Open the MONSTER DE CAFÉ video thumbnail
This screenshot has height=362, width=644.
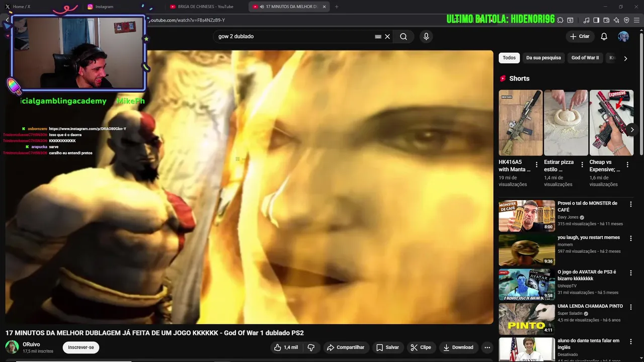click(527, 216)
